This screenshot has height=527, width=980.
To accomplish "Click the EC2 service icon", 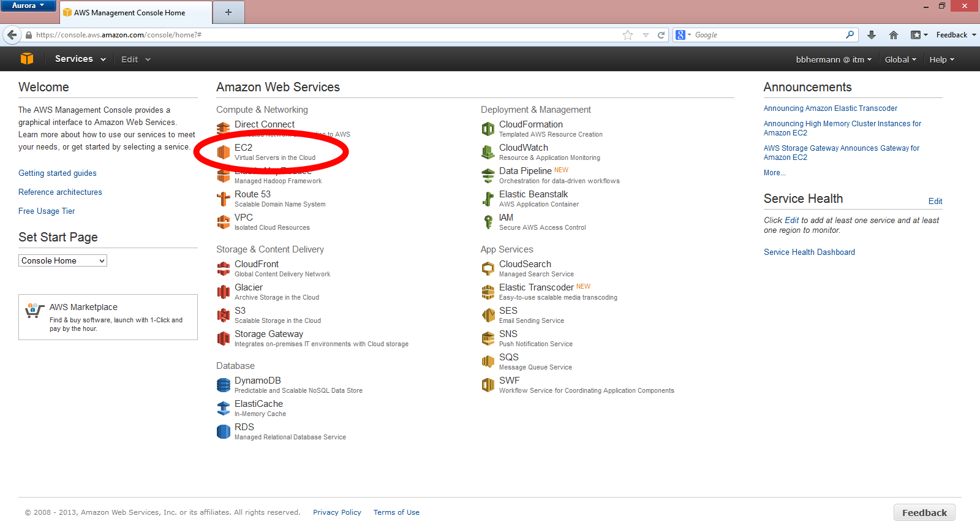I will click(224, 152).
